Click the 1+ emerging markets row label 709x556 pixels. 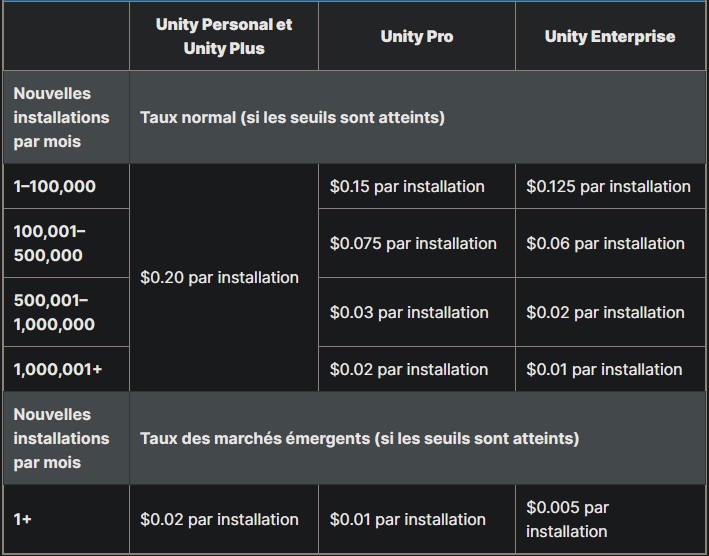coord(23,520)
